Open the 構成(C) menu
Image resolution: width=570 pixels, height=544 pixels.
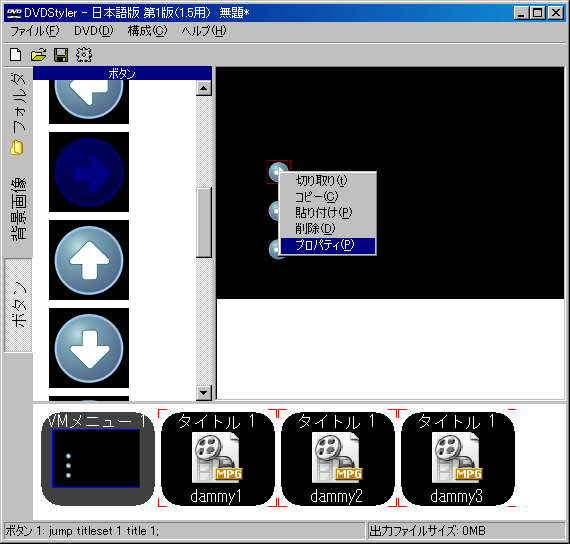click(x=147, y=31)
